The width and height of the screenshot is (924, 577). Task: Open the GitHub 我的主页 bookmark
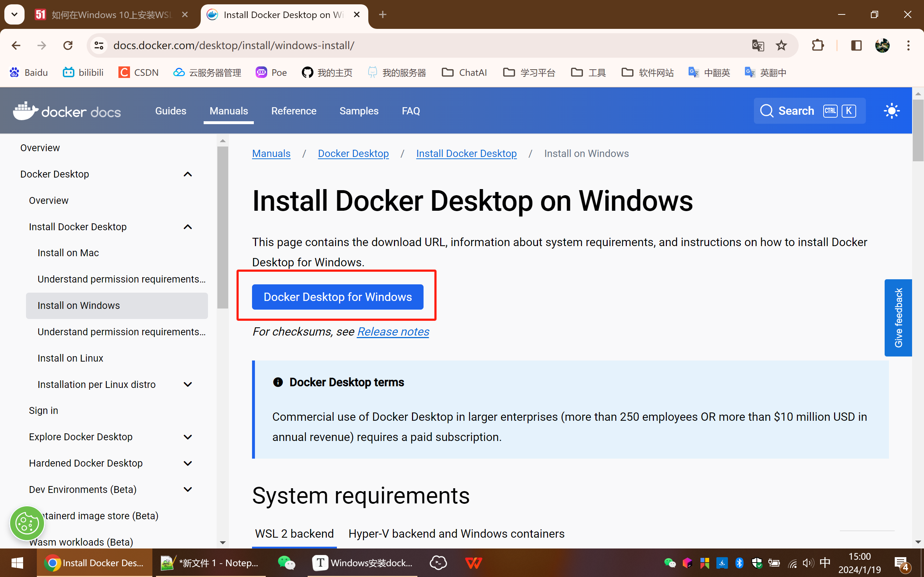coord(327,73)
